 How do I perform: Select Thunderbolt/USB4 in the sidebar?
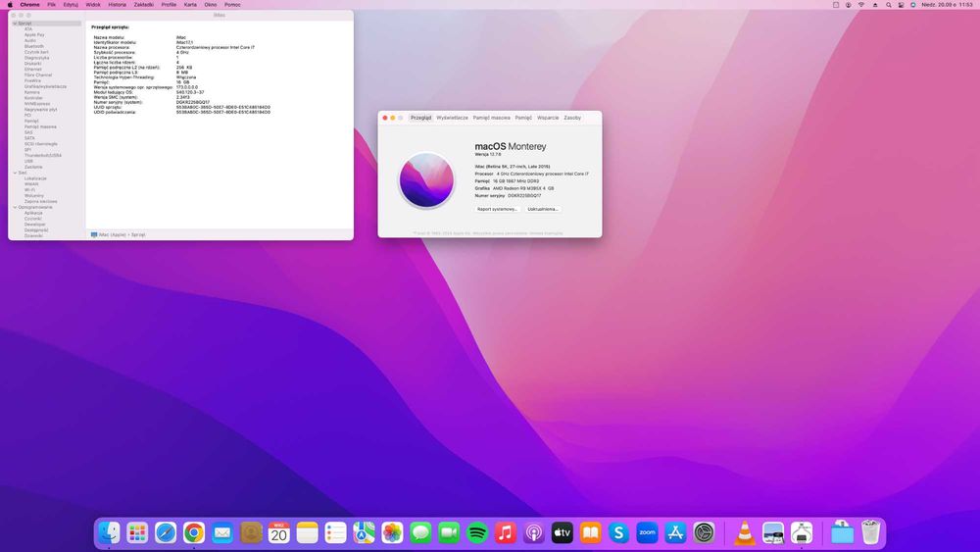click(42, 155)
